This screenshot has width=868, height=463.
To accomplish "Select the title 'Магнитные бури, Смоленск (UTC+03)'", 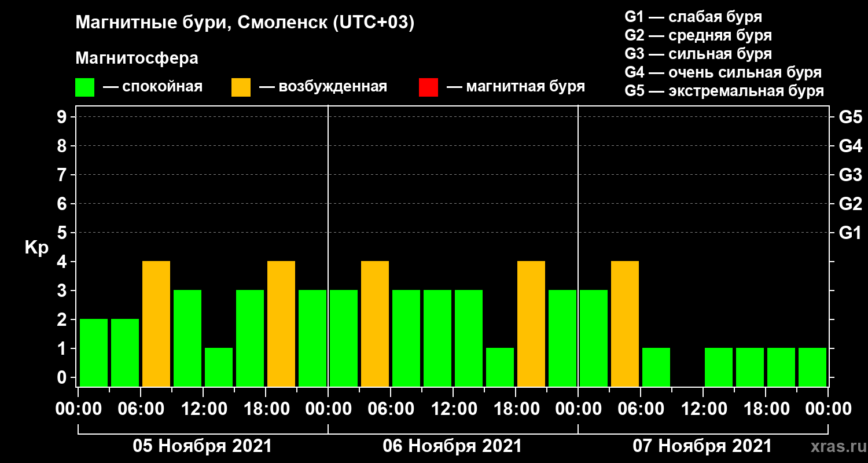I will [x=245, y=24].
